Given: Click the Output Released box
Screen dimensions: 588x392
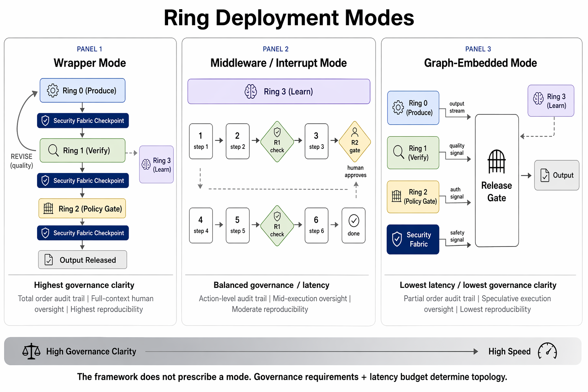Looking at the screenshot, I should click(83, 260).
